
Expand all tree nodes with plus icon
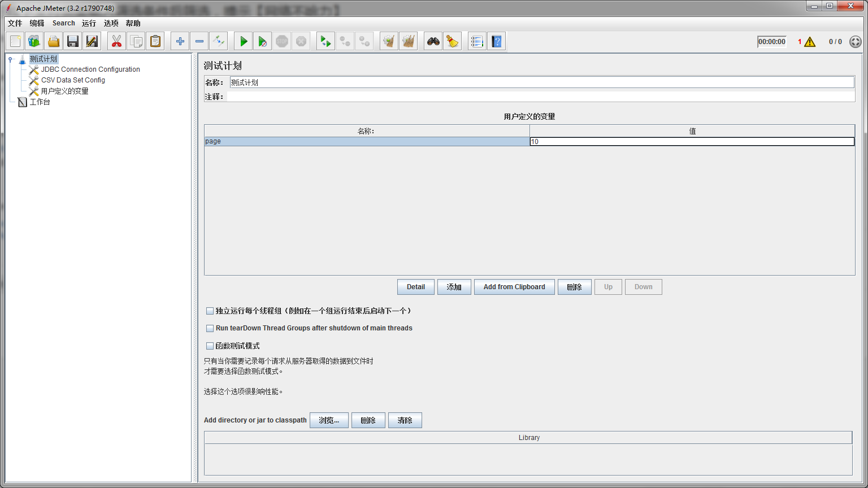point(180,41)
